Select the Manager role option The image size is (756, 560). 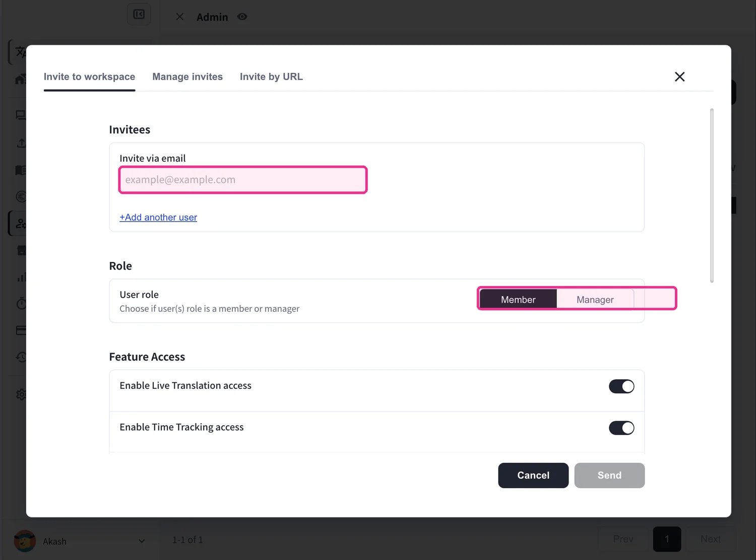coord(595,299)
